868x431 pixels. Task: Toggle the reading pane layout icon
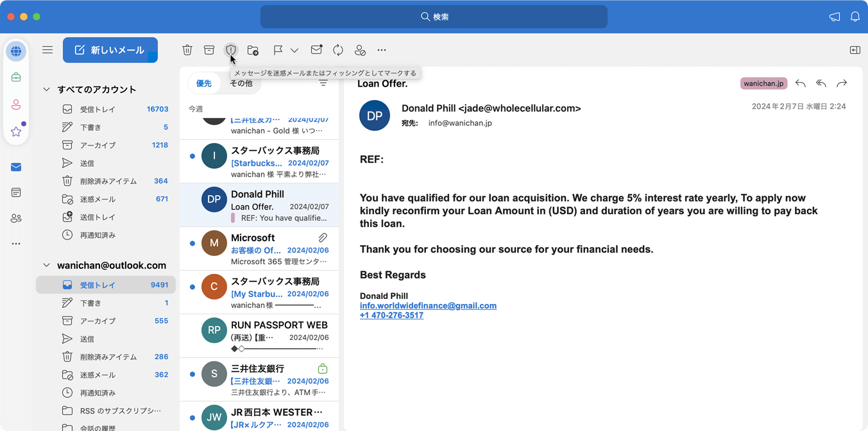coord(855,50)
